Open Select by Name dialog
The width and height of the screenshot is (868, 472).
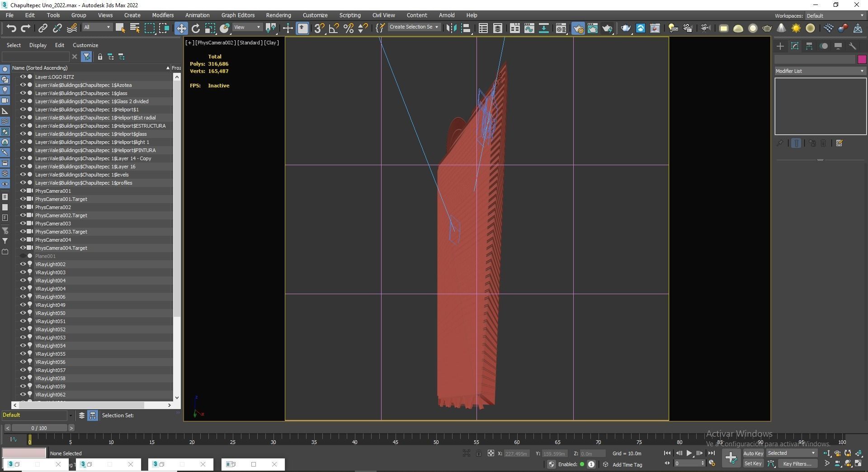[x=135, y=28]
